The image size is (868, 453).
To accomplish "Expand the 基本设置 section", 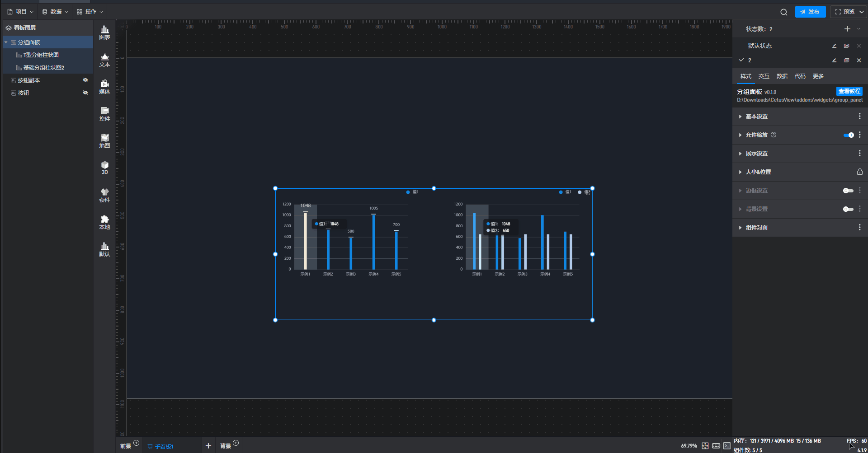I will [757, 117].
